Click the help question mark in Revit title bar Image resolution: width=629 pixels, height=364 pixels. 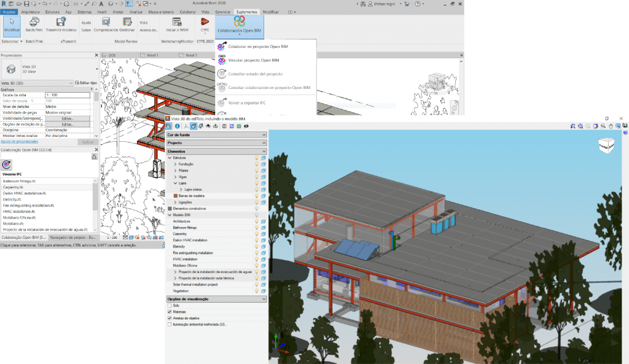pyautogui.click(x=418, y=4)
